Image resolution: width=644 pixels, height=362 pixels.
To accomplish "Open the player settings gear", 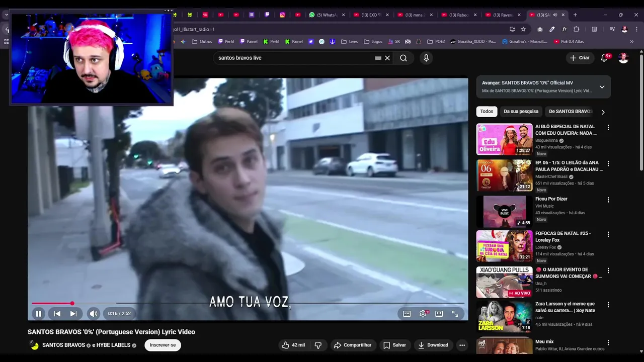I will 423,314.
